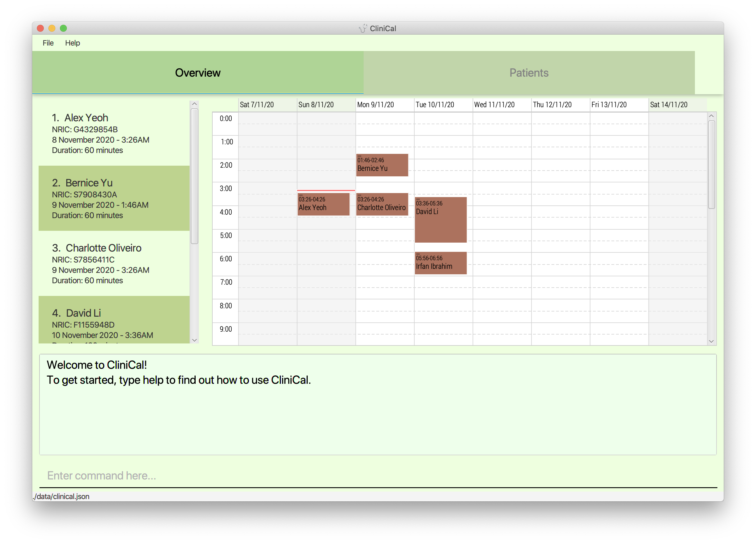Open Charlotte Oliveiro 03:26-04:26 calendar entry
Screen dimensions: 756x544
(382, 204)
